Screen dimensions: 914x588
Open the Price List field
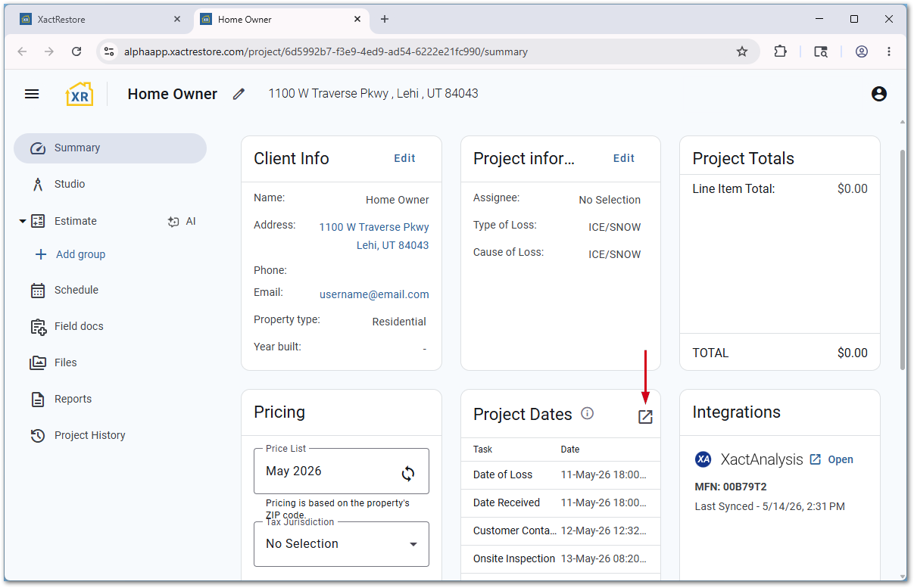[x=342, y=471]
